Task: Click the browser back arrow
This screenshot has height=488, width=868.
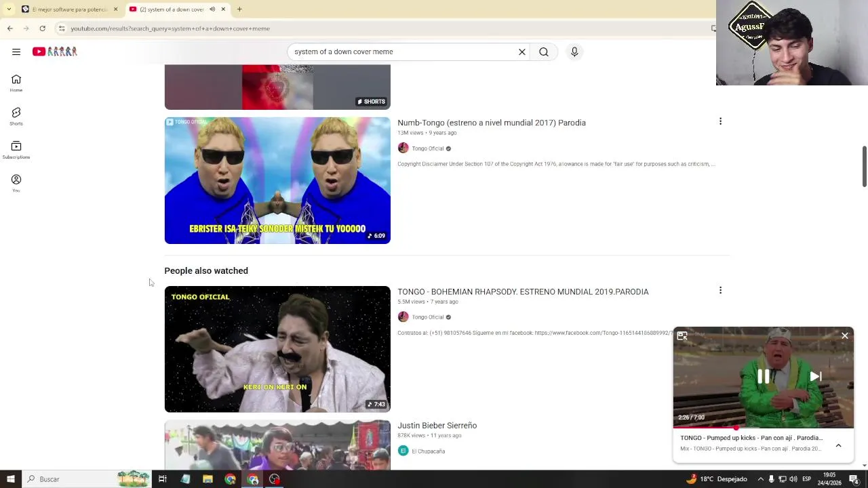Action: coord(10,28)
